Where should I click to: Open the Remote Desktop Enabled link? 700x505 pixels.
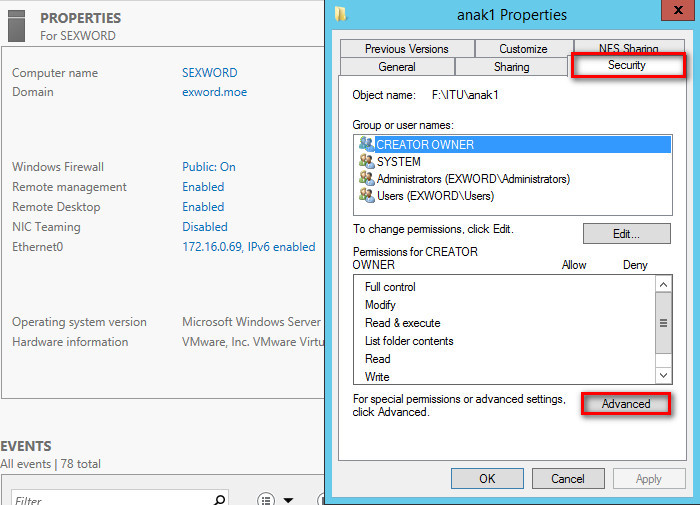click(x=203, y=207)
